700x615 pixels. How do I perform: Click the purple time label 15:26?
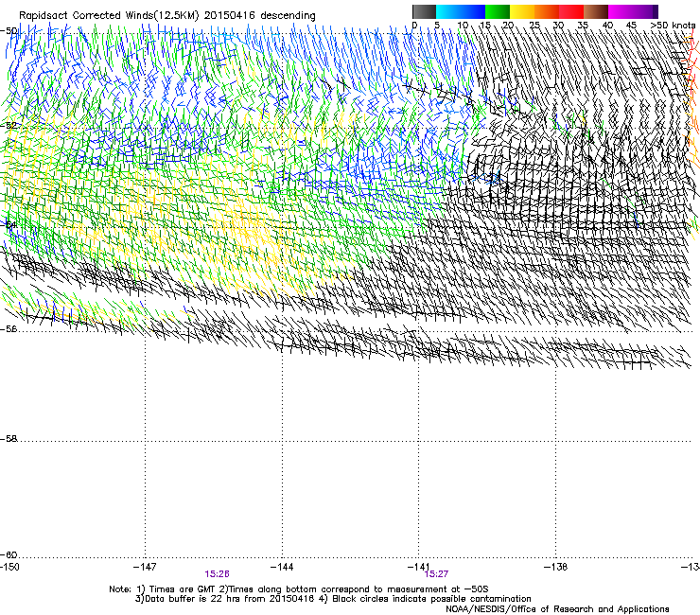tap(217, 574)
